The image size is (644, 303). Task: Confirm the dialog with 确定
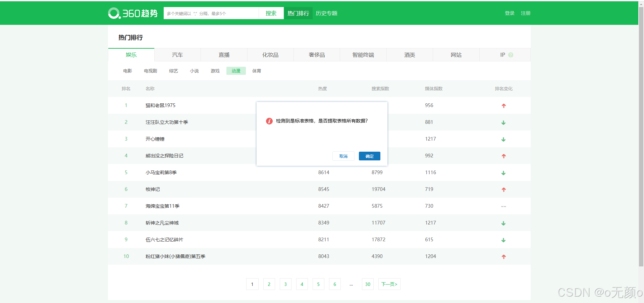(370, 156)
